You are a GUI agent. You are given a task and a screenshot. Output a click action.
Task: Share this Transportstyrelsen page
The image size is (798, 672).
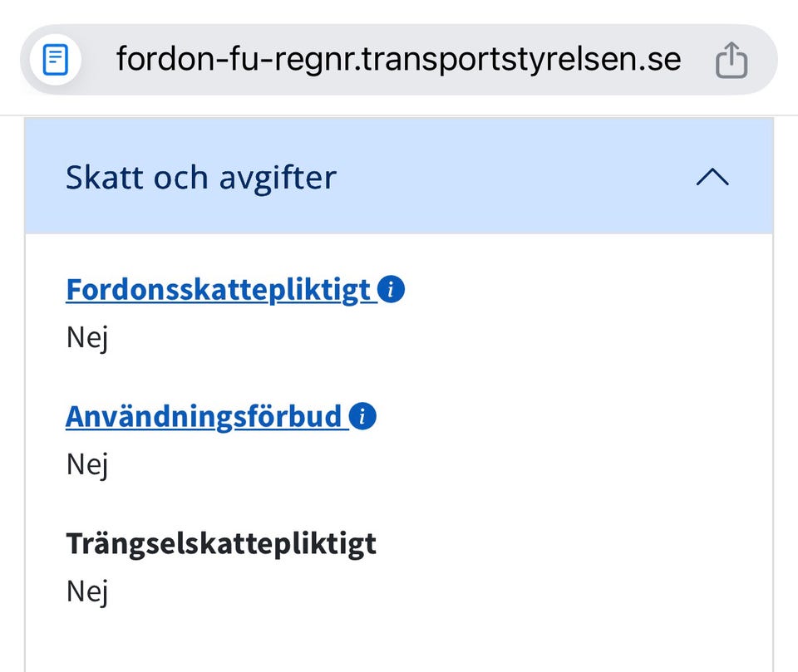731,60
